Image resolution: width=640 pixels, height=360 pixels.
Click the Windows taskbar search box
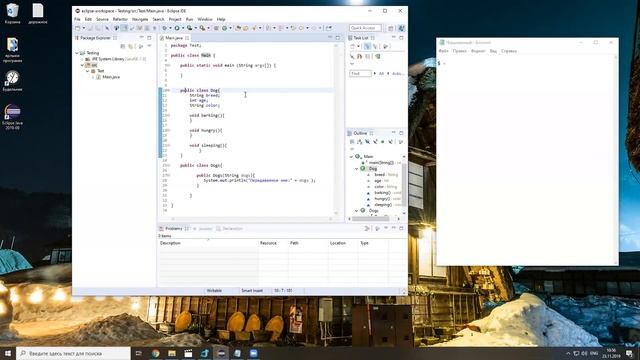pos(73,353)
